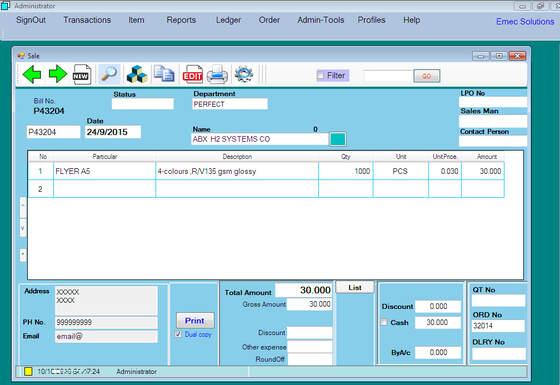560x385 pixels.
Task: Click the Print button
Action: coord(195,320)
